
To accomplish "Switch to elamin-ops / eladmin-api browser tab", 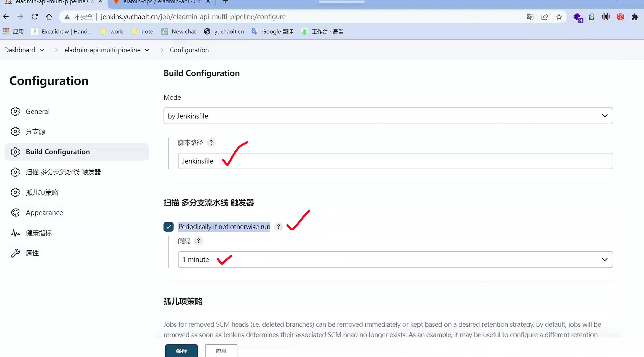I will tap(160, 2).
